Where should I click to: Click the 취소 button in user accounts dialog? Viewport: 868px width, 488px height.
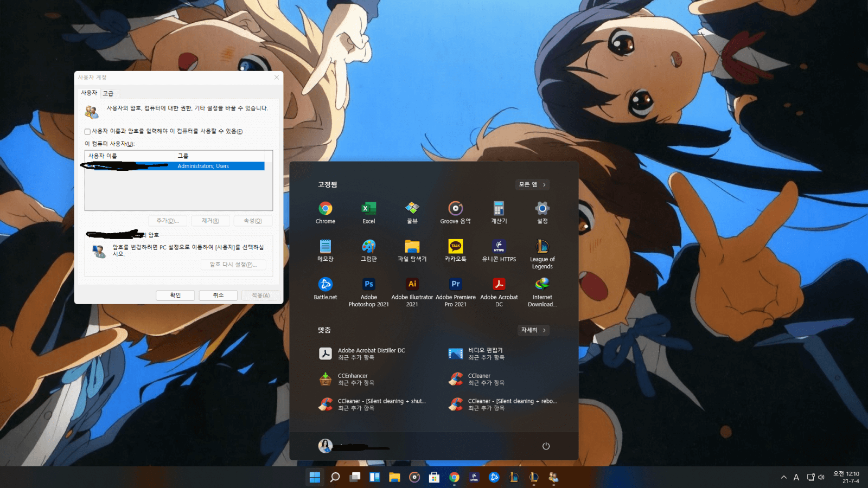coord(218,295)
